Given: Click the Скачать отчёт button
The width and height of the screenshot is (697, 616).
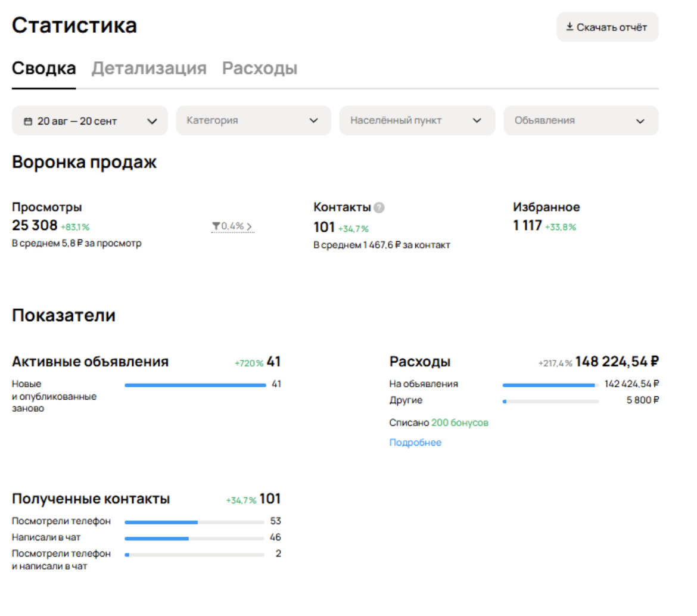Looking at the screenshot, I should point(607,26).
